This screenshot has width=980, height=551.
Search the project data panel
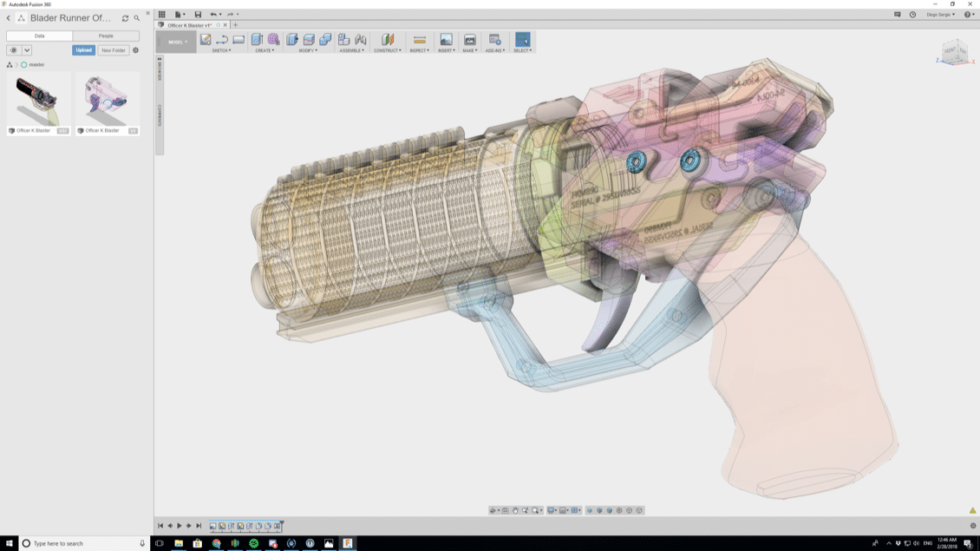[x=137, y=18]
